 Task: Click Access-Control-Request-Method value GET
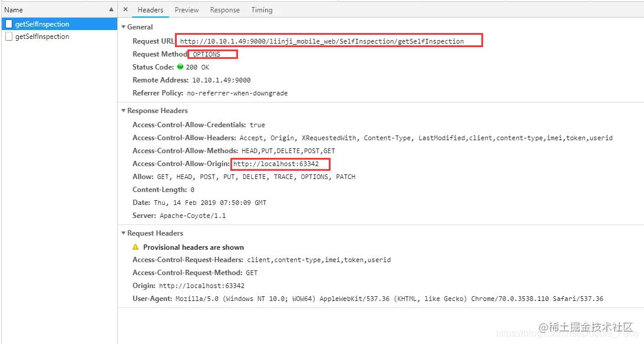252,273
